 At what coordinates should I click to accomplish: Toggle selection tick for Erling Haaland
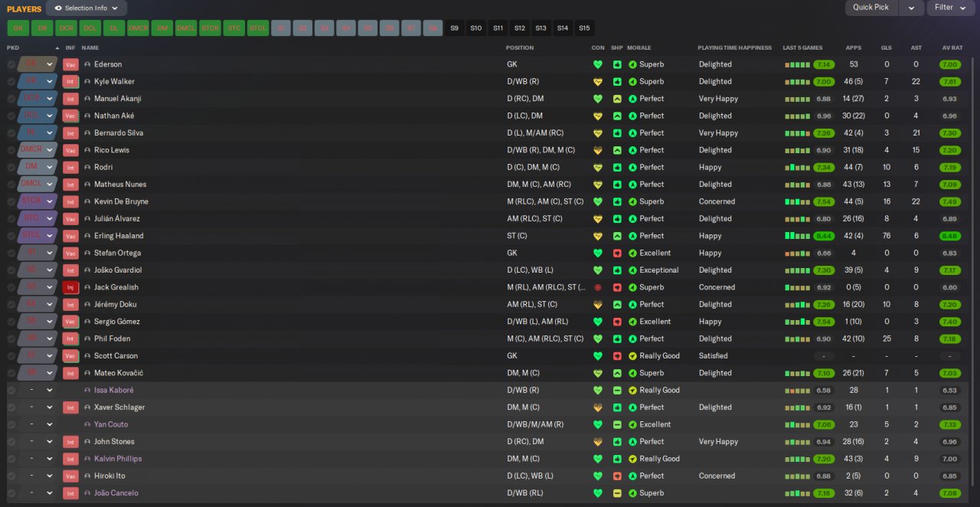(11, 236)
